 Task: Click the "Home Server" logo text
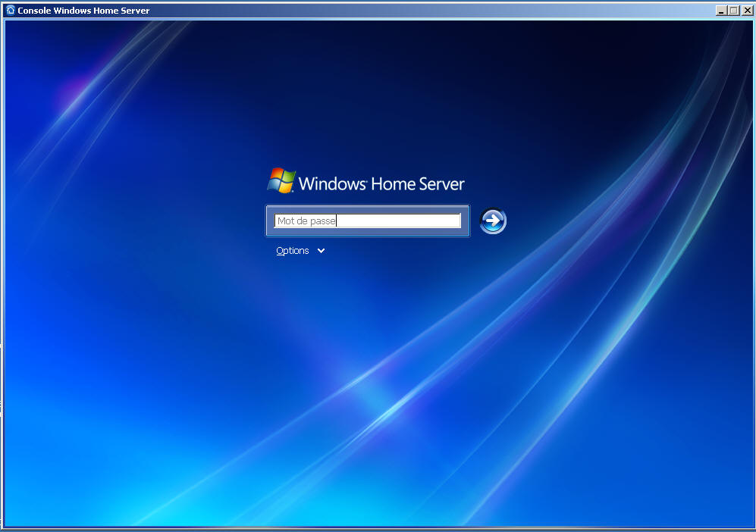coord(419,183)
